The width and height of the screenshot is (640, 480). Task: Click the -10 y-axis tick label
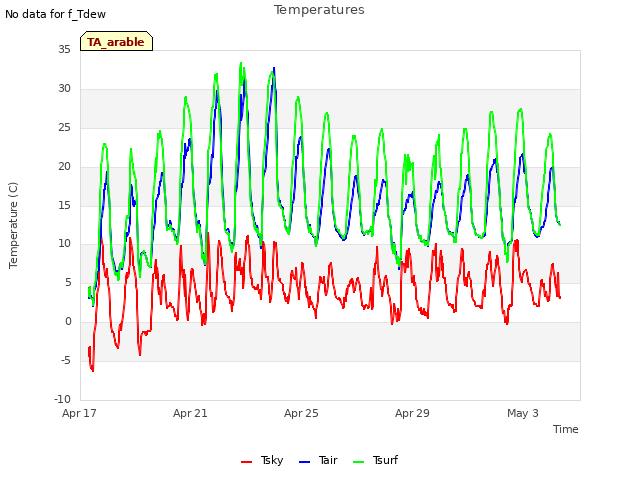(x=62, y=399)
